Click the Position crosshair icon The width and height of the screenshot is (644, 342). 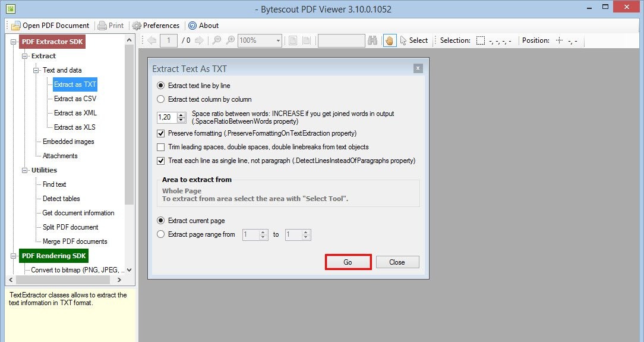tap(559, 40)
